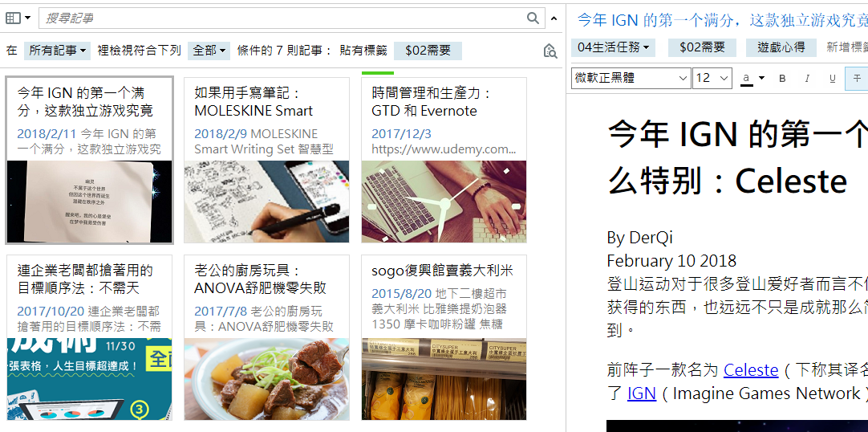Open the 04生活任務 notebook selector
The height and width of the screenshot is (432, 868).
point(614,47)
